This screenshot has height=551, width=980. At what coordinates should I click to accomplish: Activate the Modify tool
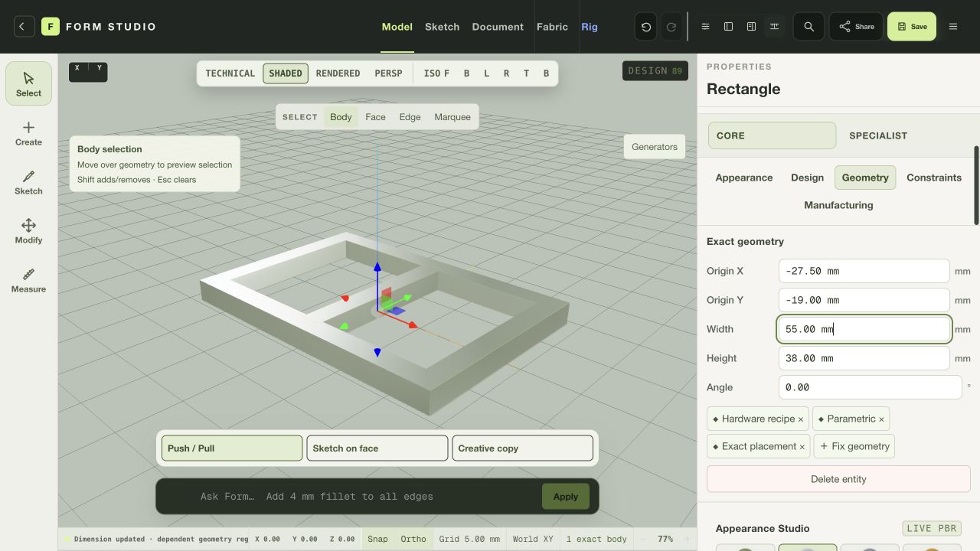point(28,231)
